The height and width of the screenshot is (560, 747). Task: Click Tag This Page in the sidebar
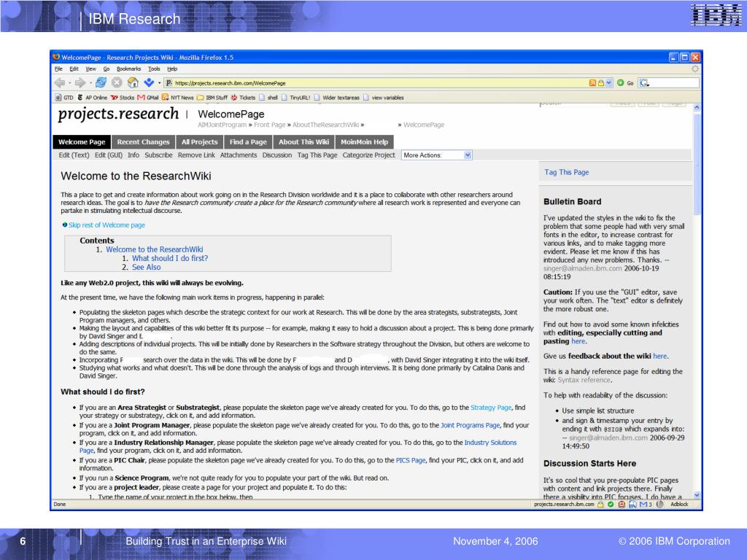tap(566, 172)
